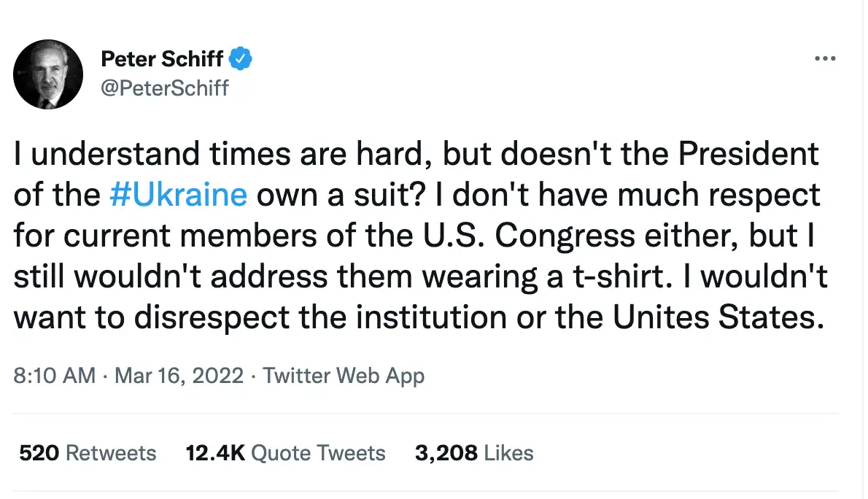This screenshot has width=868, height=499.
Task: View the 12.4K Quote Tweets
Action: click(285, 453)
